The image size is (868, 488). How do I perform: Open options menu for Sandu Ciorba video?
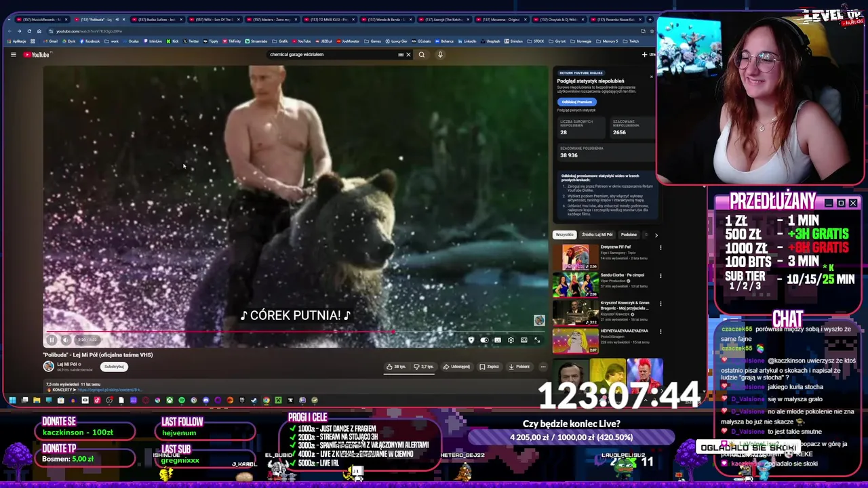[x=660, y=275]
